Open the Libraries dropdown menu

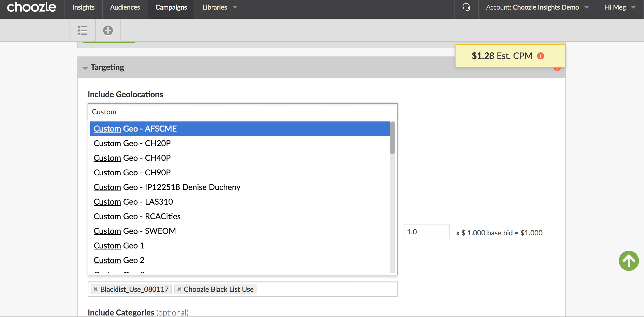tap(220, 7)
